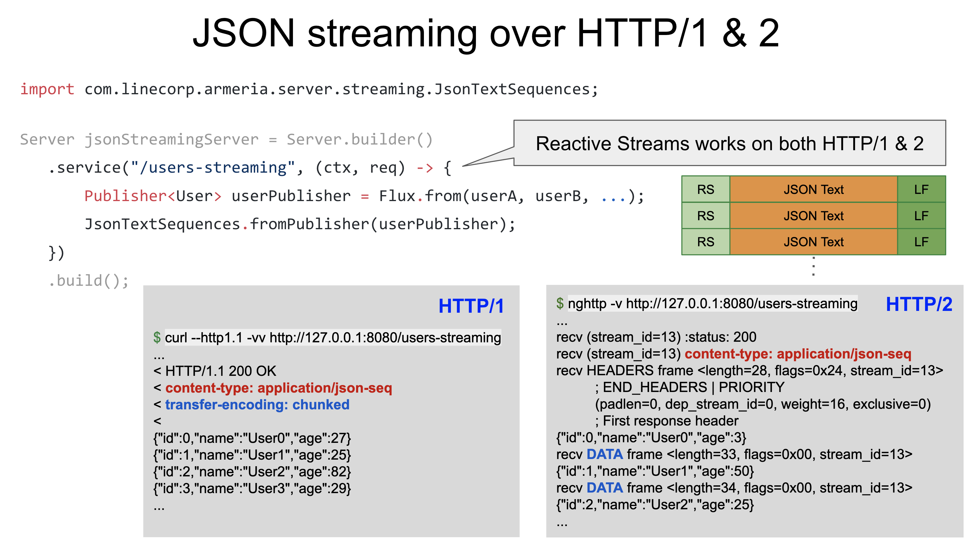Click red 'content-type: application/json-seq' in HTTP/1 panel
The height and width of the screenshot is (544, 980).
[x=278, y=388]
